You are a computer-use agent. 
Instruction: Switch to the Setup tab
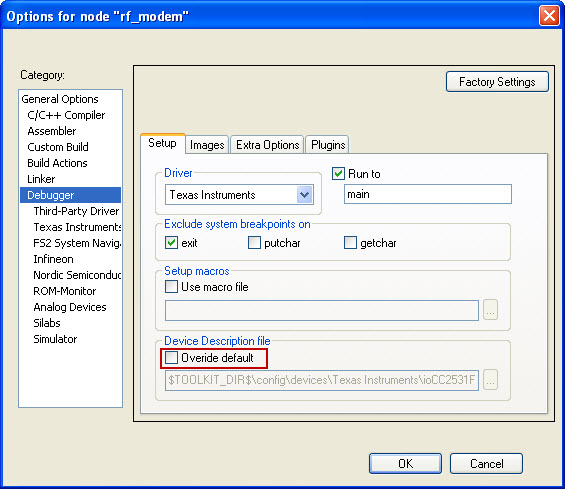tap(162, 143)
